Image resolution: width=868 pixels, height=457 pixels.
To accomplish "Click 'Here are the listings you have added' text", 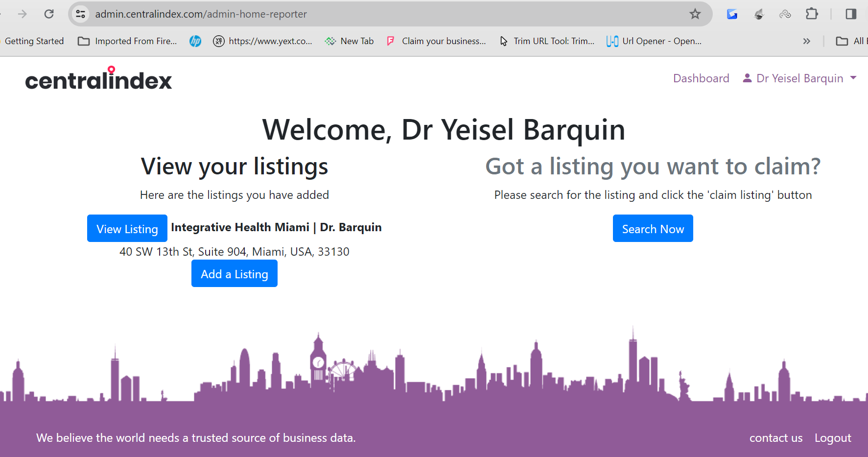I will click(235, 195).
